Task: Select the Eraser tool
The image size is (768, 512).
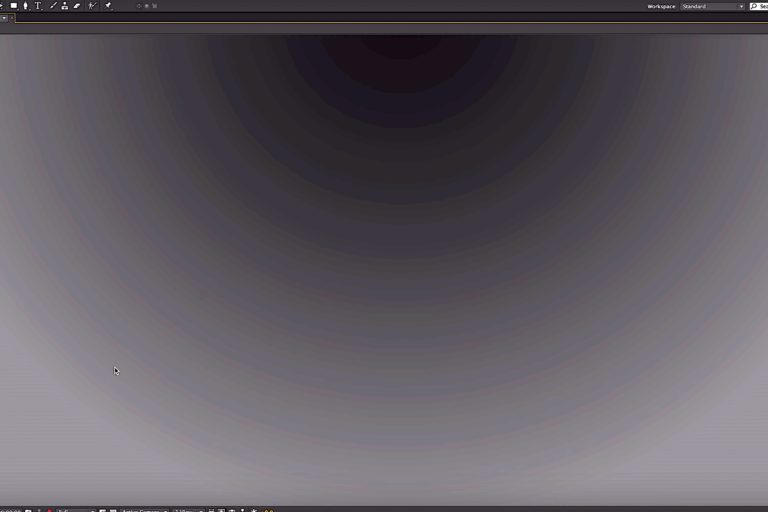Action: [77, 6]
